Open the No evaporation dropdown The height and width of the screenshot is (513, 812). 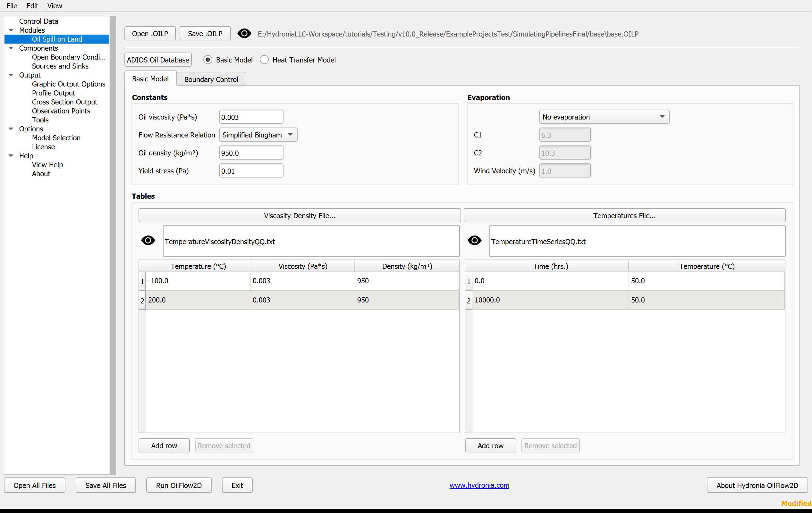[x=604, y=117]
